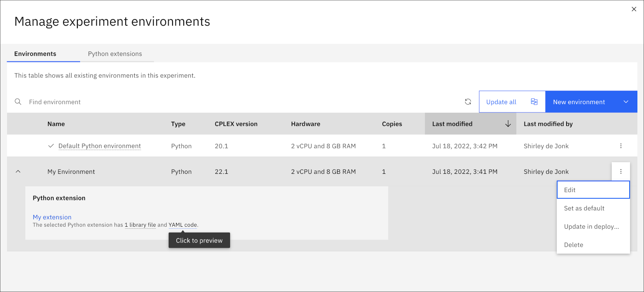Screen dimensions: 644x292
Task: Expand the New environment dropdown chevron
Action: coord(626,102)
